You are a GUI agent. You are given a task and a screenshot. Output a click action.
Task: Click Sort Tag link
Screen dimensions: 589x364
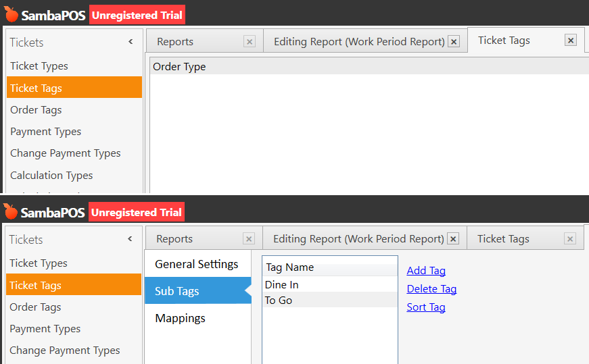[426, 307]
